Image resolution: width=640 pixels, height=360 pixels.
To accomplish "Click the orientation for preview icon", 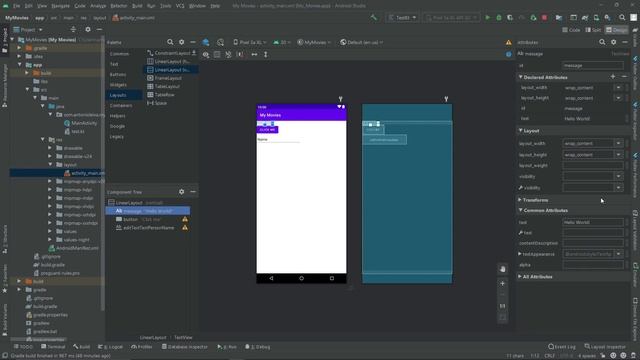I will click(220, 42).
